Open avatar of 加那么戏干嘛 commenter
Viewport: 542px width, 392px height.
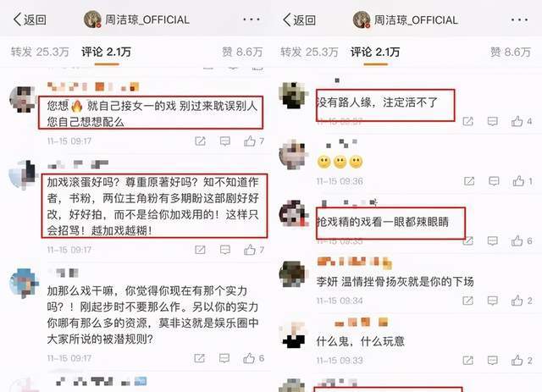coord(24,284)
